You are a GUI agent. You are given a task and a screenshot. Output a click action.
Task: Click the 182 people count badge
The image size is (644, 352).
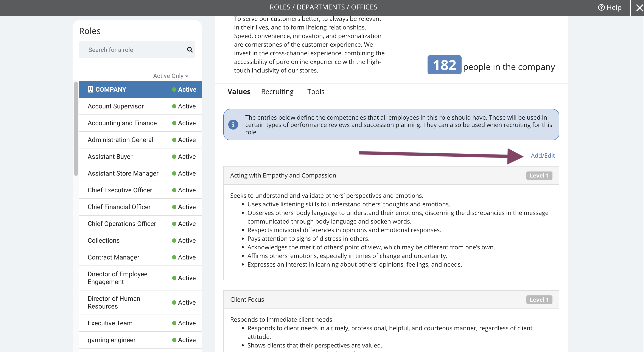click(x=444, y=65)
